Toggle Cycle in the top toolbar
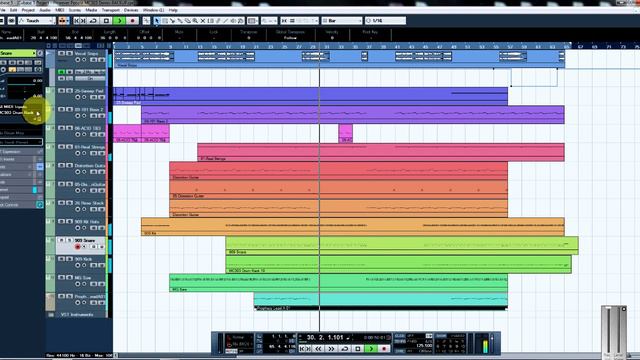 click(93, 20)
